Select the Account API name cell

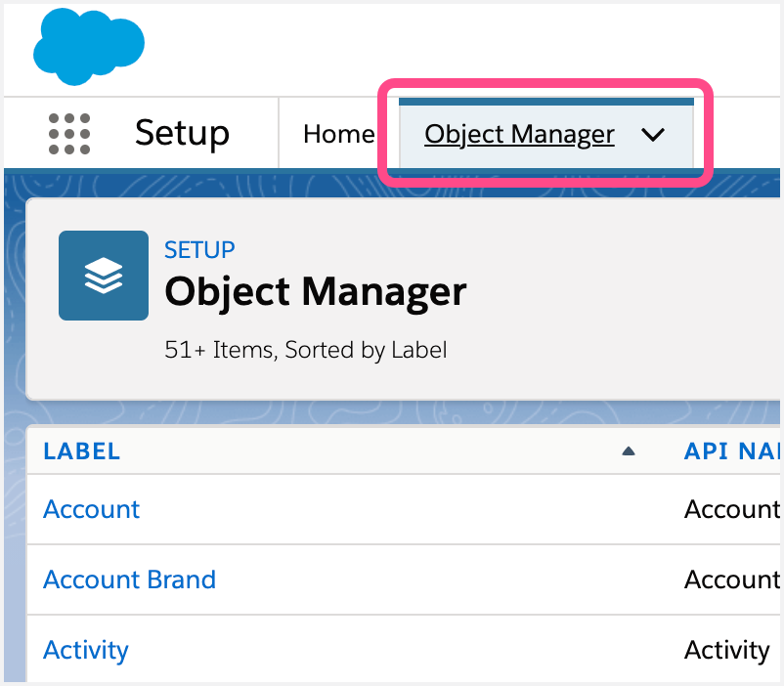(731, 509)
